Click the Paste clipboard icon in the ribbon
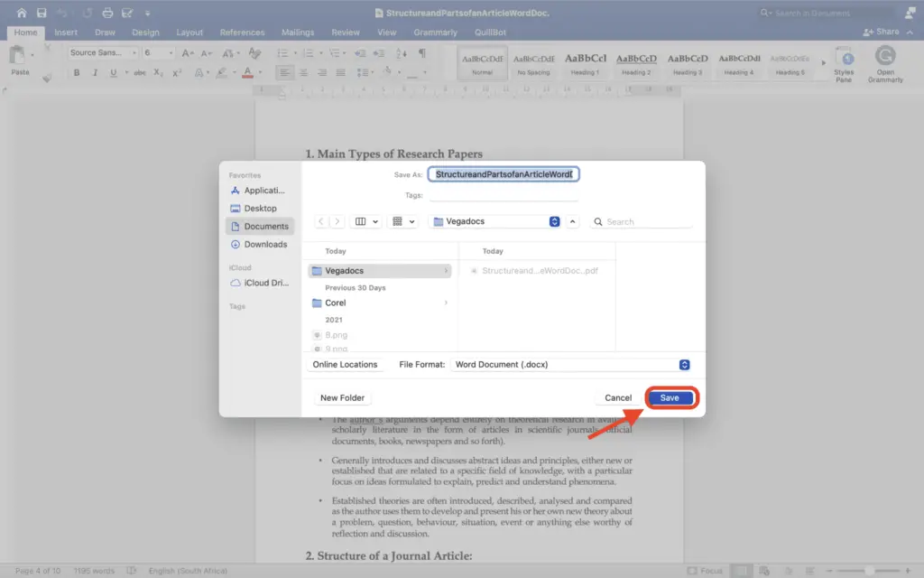Viewport: 924px width, 578px height. (x=18, y=55)
